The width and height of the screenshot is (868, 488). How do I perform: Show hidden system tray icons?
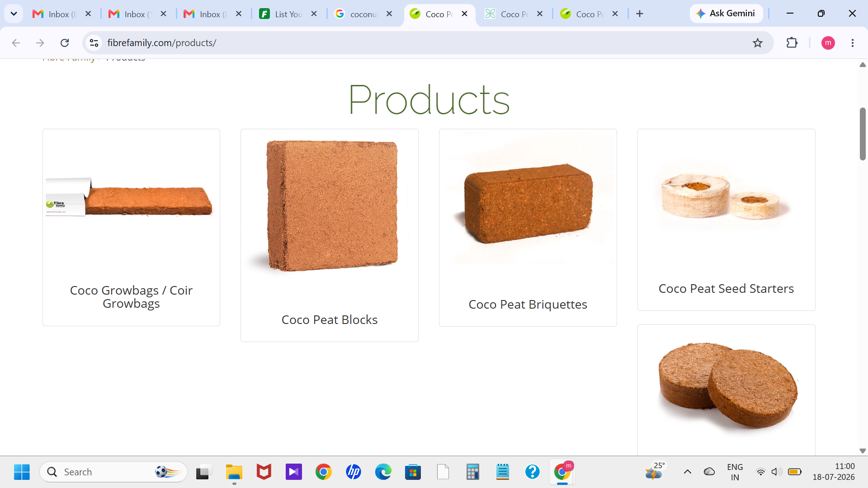pos(688,472)
